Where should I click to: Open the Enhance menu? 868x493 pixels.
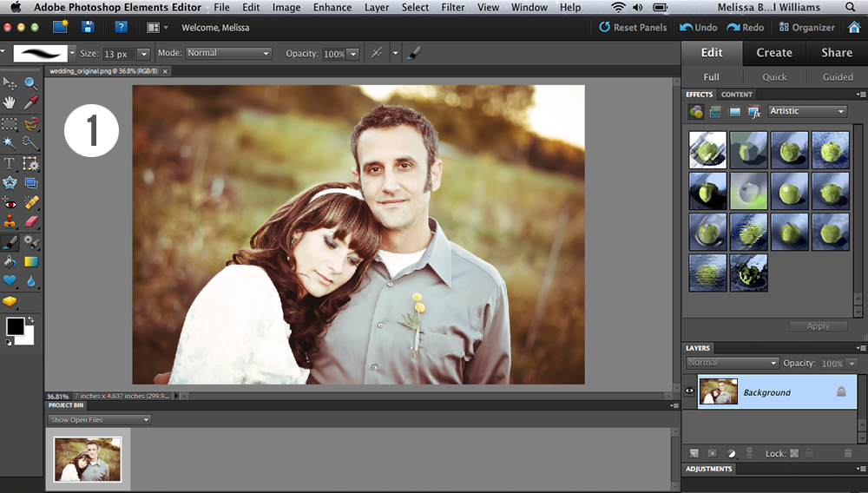tap(333, 7)
